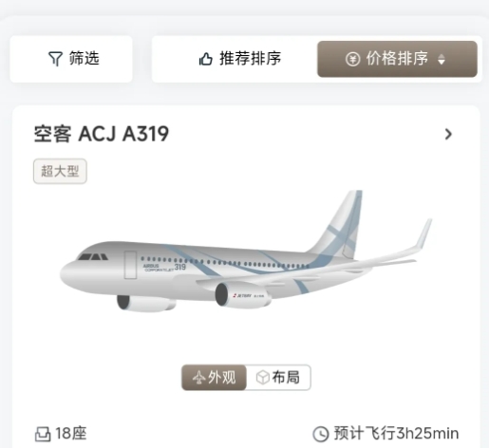Click the funnel filter icon
Image resolution: width=489 pixels, height=448 pixels.
(x=55, y=59)
